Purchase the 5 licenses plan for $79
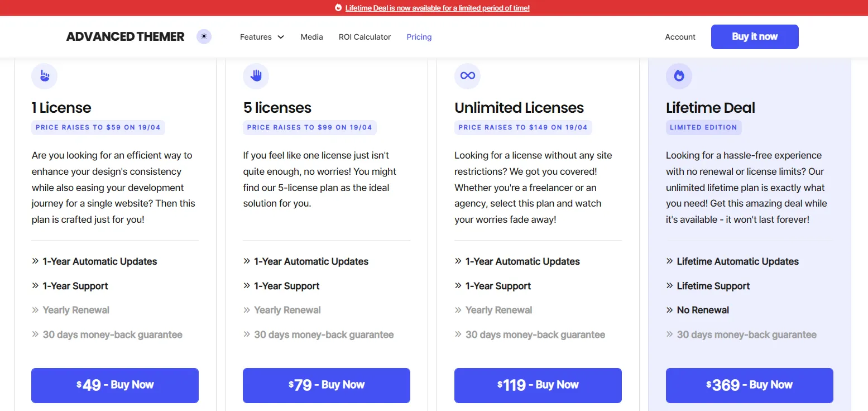Image resolution: width=868 pixels, height=411 pixels. tap(327, 385)
